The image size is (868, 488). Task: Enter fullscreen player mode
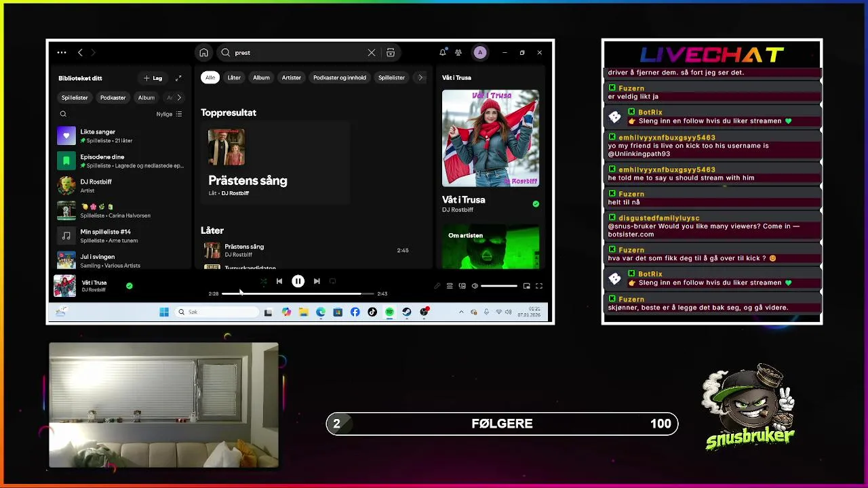[539, 286]
